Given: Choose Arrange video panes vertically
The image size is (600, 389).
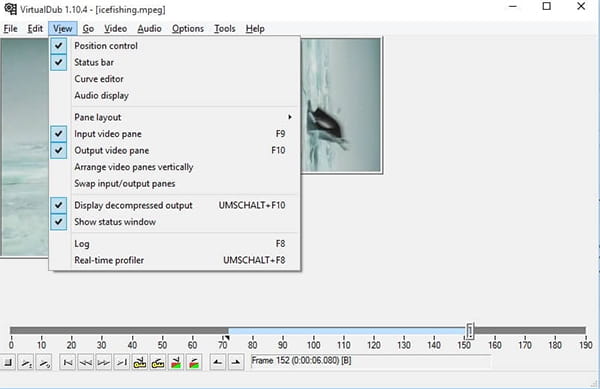Looking at the screenshot, I should [x=175, y=167].
